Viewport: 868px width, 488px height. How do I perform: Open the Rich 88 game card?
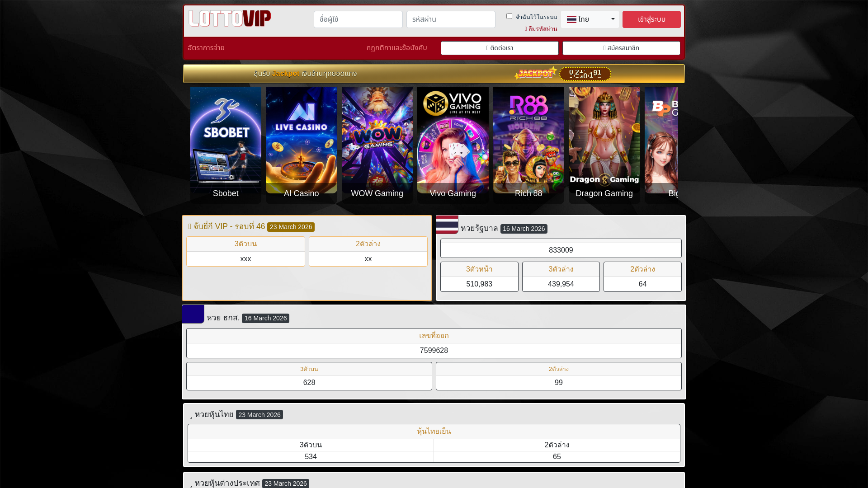click(x=528, y=145)
